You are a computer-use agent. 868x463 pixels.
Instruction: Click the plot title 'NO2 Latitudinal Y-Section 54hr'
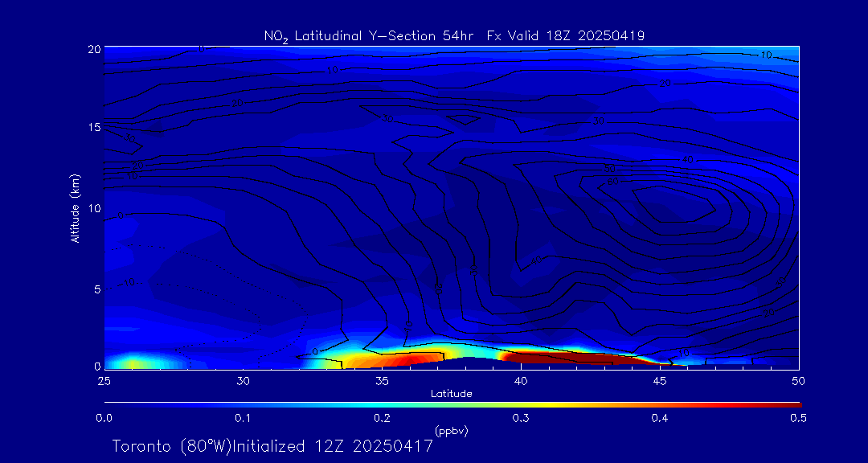tap(368, 37)
